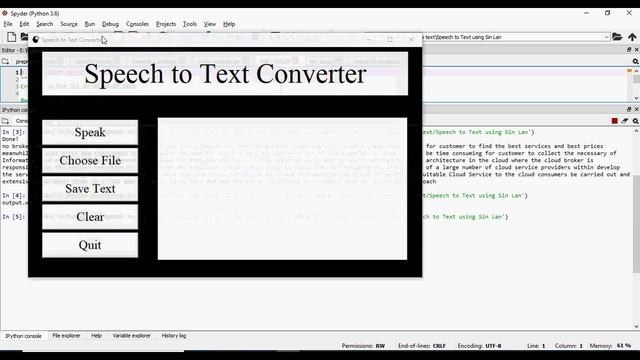This screenshot has width=640, height=360.
Task: Switch to the Variable explorer tab
Action: click(131, 336)
